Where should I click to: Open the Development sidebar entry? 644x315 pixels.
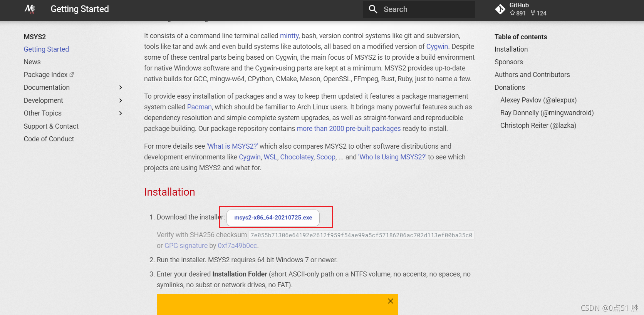[43, 101]
